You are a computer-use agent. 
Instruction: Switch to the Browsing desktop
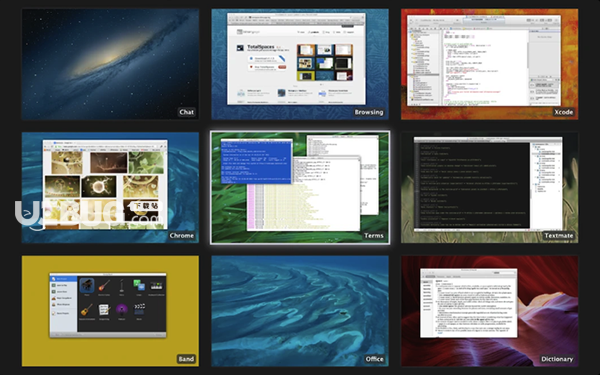pos(300,64)
